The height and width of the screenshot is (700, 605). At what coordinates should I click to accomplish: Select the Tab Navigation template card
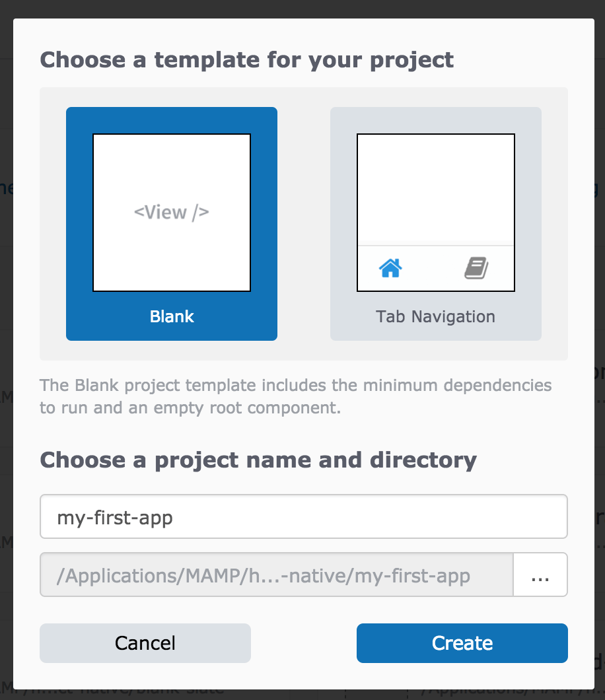[435, 223]
